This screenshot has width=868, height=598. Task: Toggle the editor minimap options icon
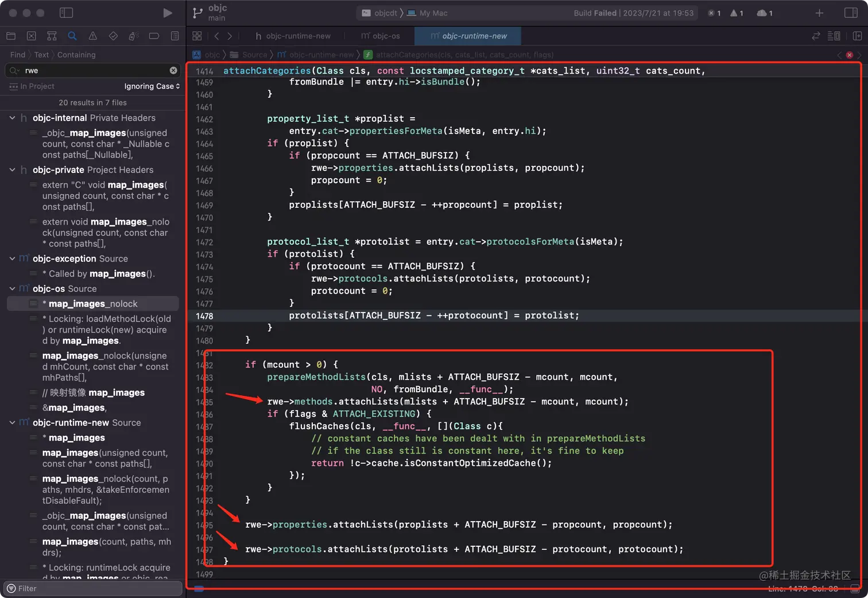(834, 36)
